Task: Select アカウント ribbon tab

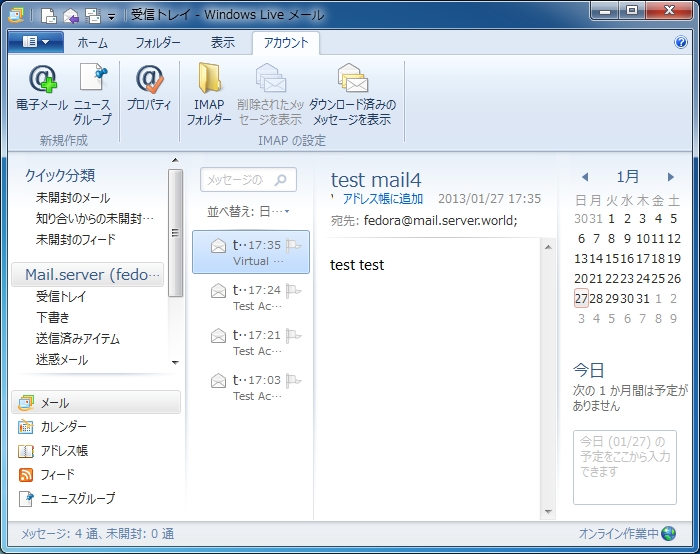Action: click(x=286, y=43)
